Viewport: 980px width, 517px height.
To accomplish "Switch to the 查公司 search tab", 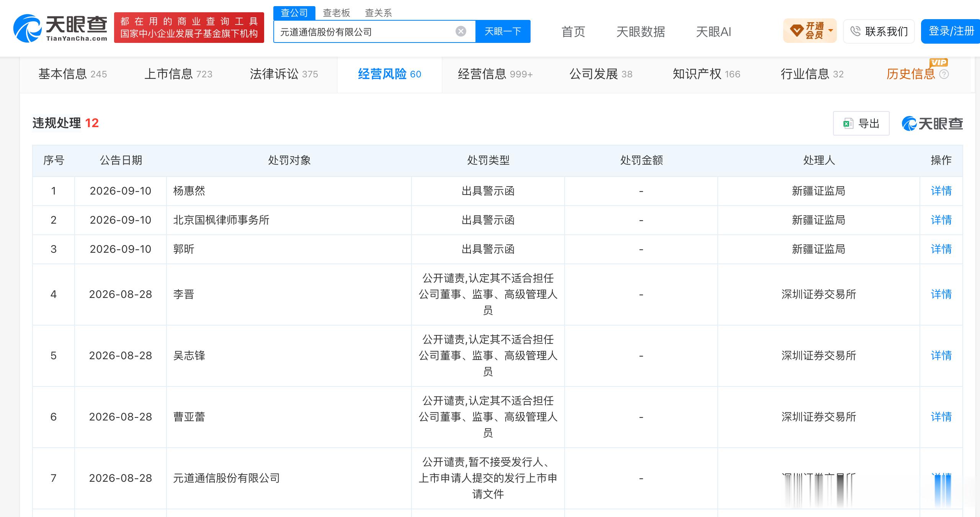I will 294,13.
